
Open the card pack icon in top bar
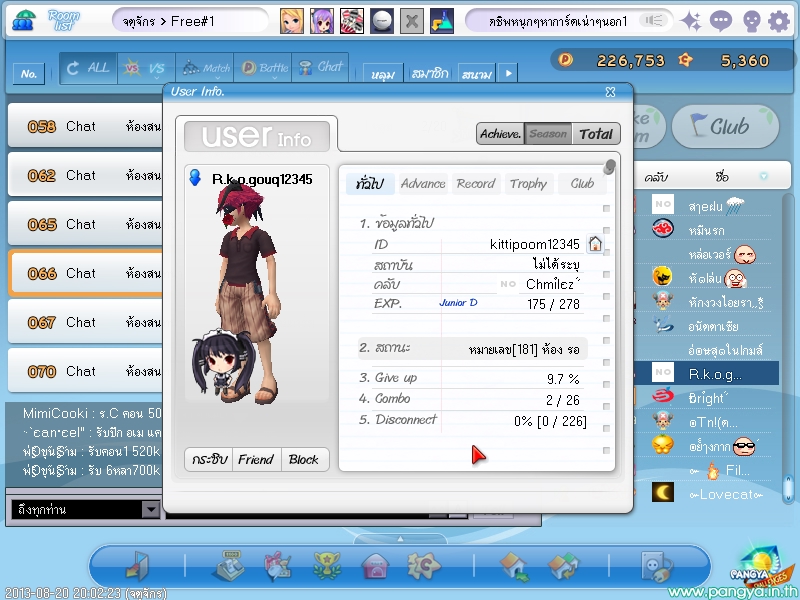[352, 21]
